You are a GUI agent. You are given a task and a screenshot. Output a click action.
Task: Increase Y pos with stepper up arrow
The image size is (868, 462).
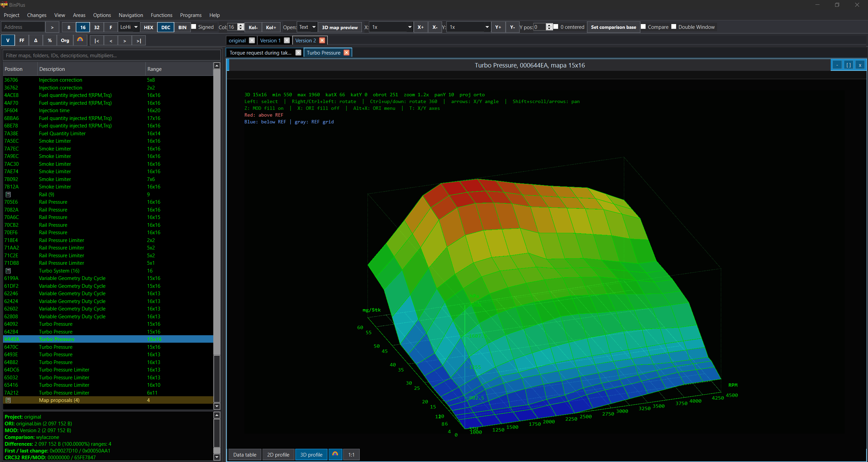click(549, 25)
